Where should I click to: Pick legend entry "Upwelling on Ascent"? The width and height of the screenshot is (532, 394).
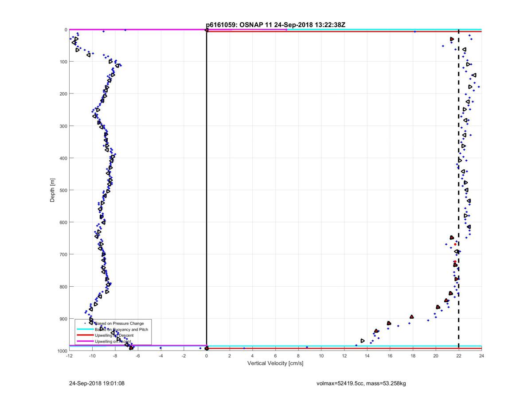pos(113,342)
